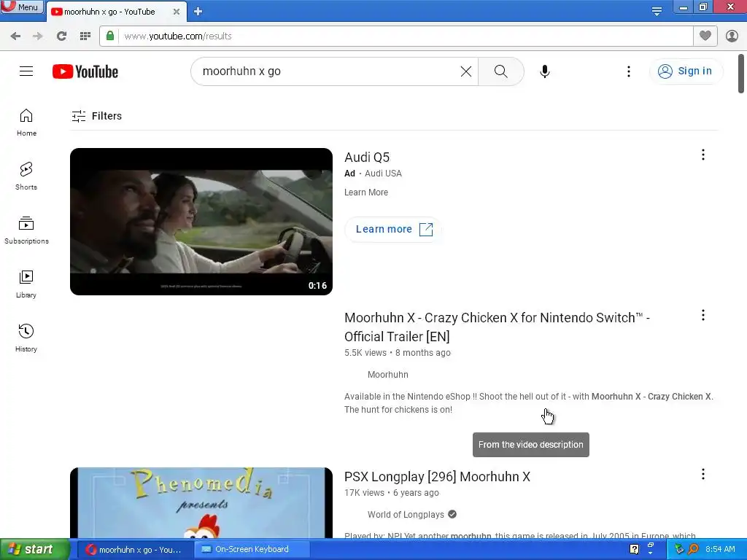This screenshot has height=560, width=747.
Task: Start voice search with microphone
Action: coord(544,71)
